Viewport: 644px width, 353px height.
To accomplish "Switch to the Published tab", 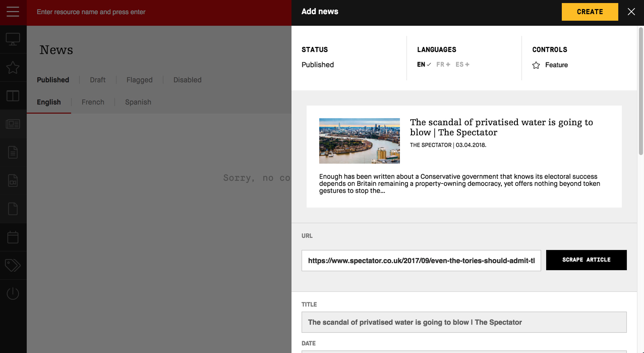I will coord(53,80).
